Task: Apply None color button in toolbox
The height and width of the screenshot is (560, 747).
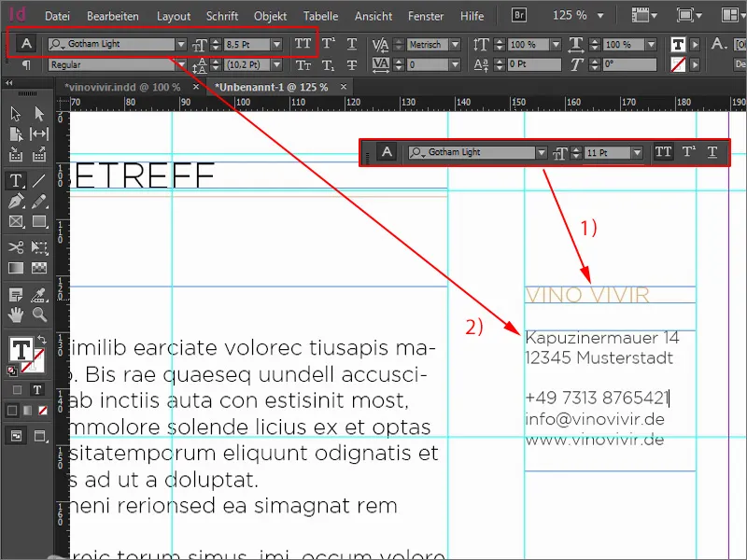Action: coord(43,411)
